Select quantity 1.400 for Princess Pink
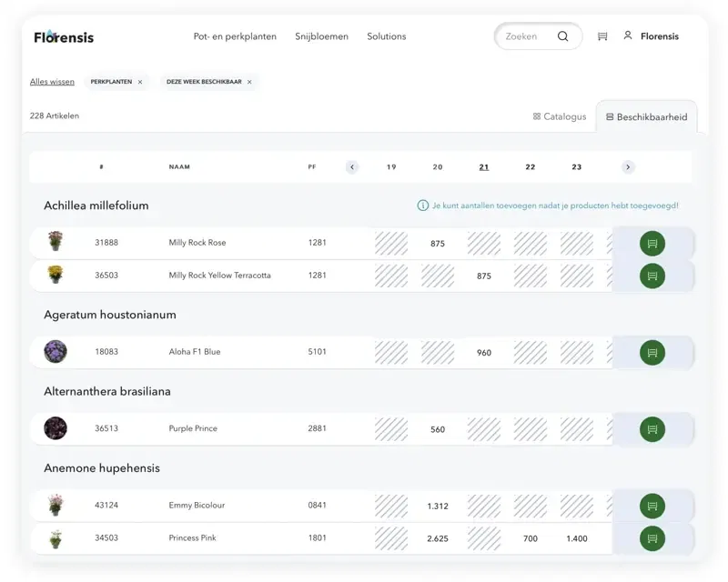 (x=577, y=539)
